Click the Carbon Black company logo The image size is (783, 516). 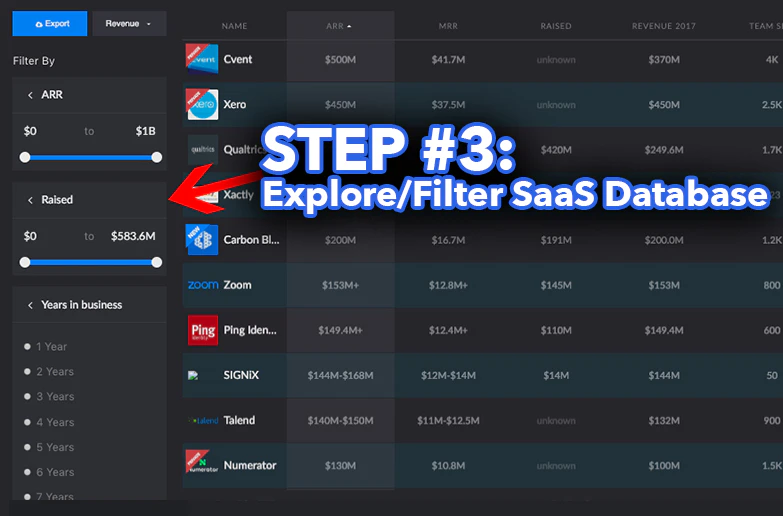[x=202, y=240]
